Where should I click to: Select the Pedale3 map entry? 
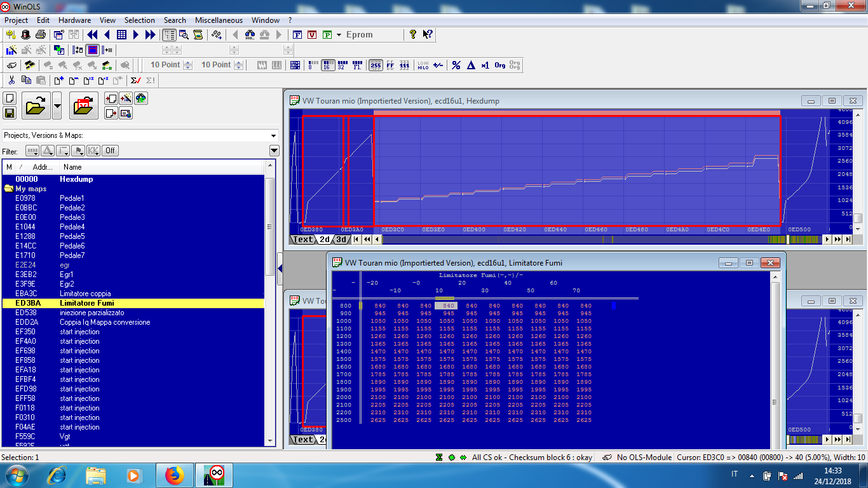coord(72,217)
